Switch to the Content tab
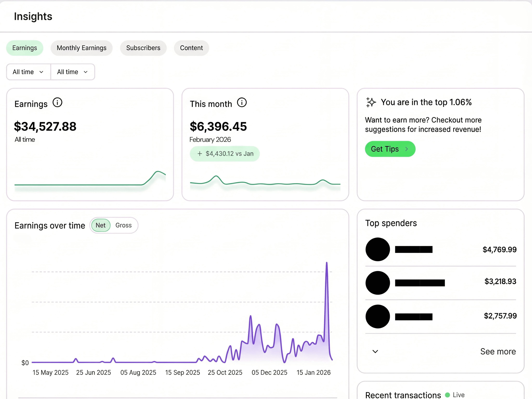The width and height of the screenshot is (532, 399). 191,48
